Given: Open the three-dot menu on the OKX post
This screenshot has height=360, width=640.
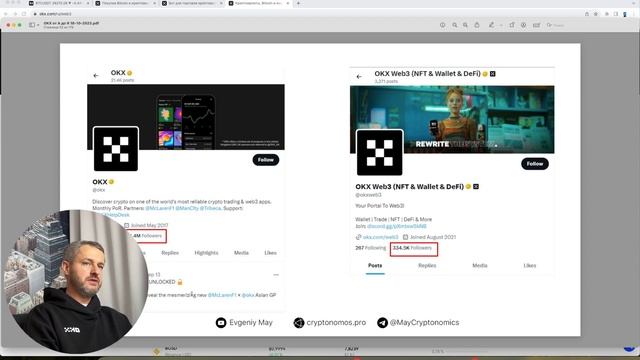Looking at the screenshot, I should coord(276,275).
